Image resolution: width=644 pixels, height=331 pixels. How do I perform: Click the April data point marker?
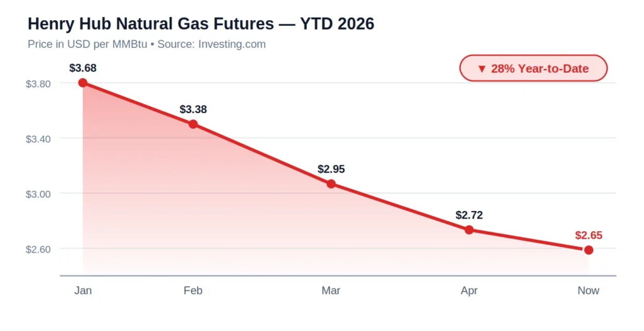[x=469, y=230]
